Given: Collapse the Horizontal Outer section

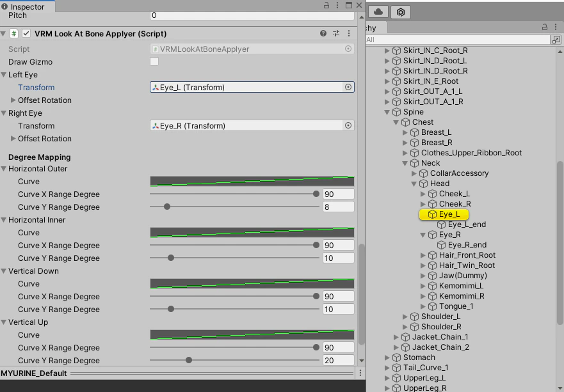Looking at the screenshot, I should pyautogui.click(x=4, y=169).
